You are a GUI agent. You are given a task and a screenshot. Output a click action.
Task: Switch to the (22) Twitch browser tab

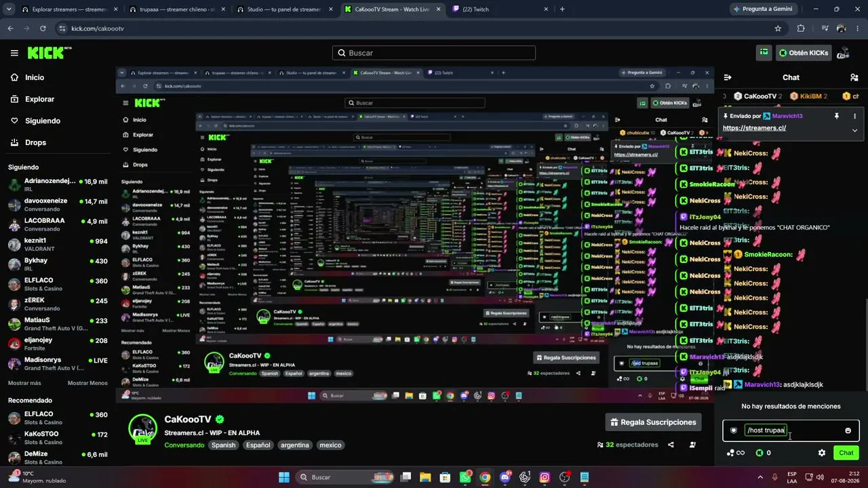point(500,9)
